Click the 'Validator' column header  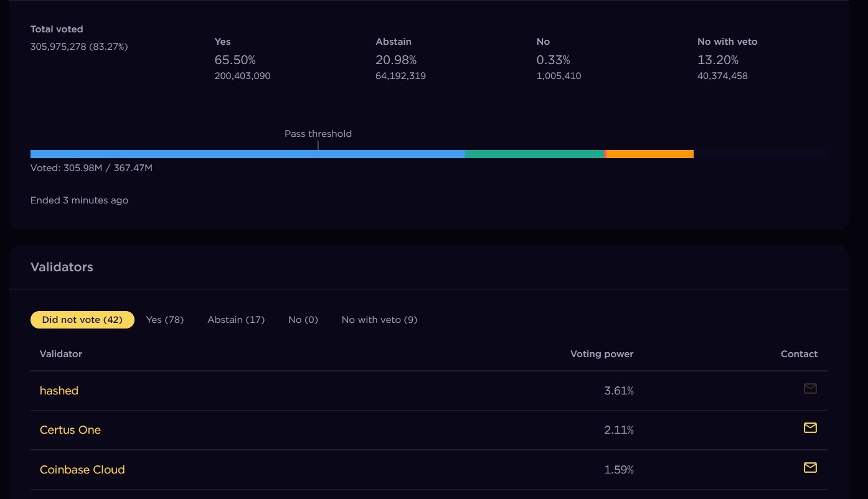click(x=61, y=354)
